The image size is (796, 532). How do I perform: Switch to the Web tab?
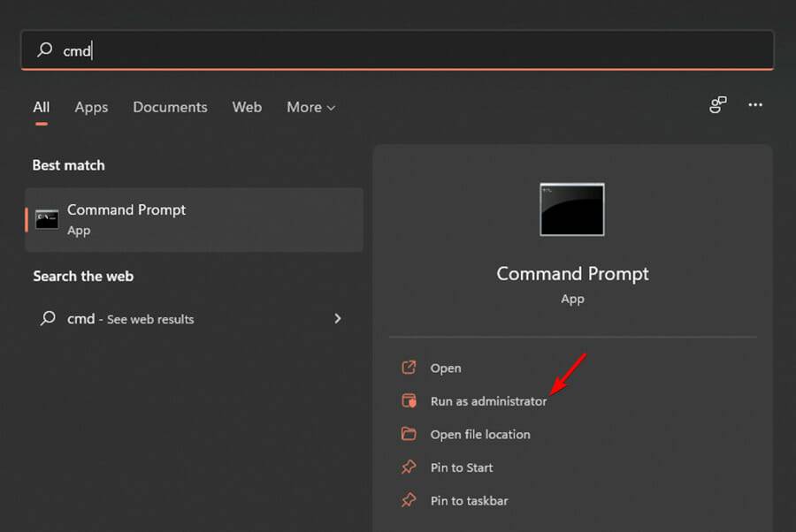point(247,107)
